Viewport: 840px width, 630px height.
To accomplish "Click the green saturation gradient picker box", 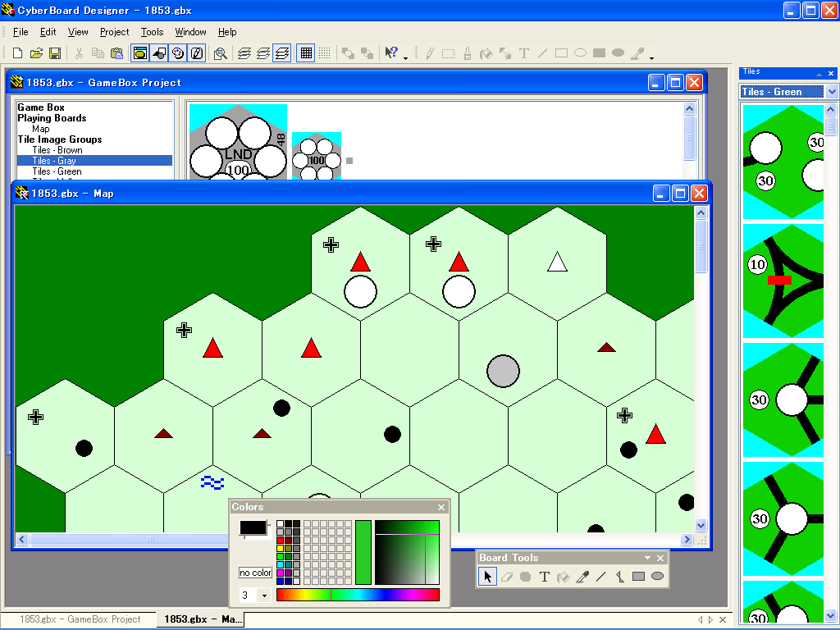I will click(x=407, y=552).
